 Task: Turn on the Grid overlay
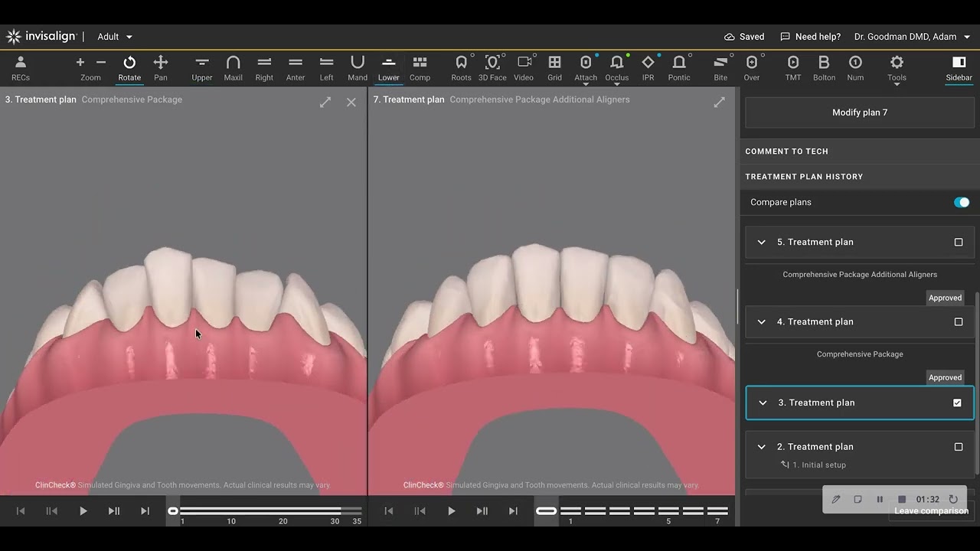tap(555, 68)
